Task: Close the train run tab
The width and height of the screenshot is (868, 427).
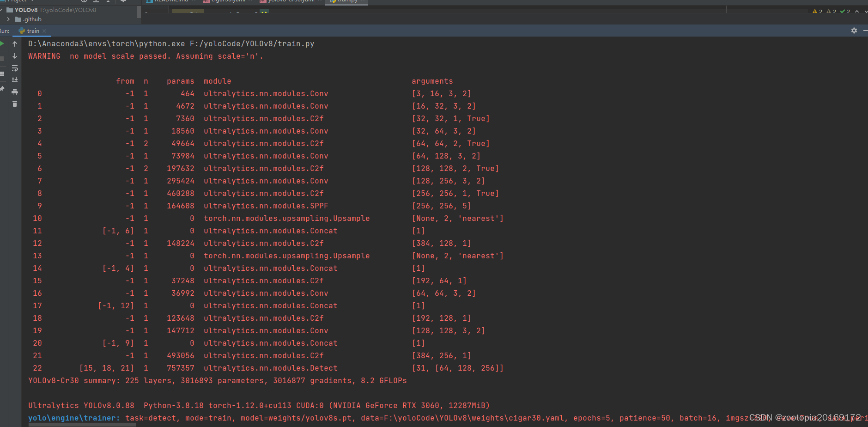Action: (x=44, y=31)
